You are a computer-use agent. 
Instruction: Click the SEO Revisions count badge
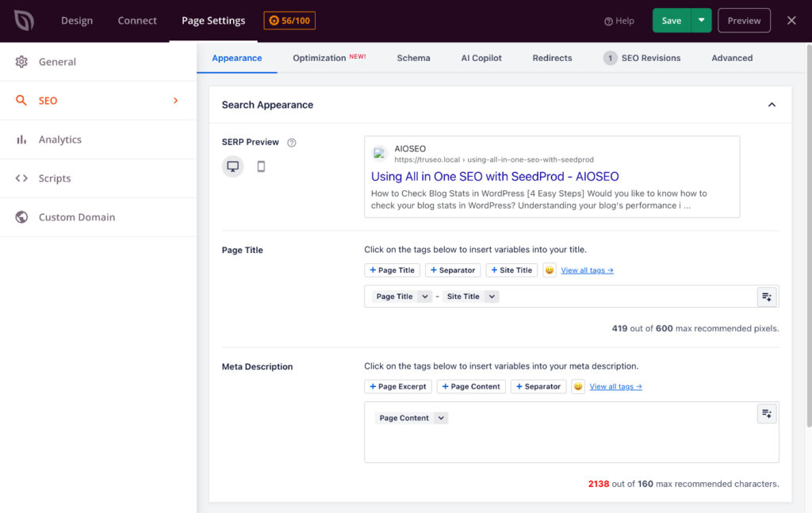[x=610, y=58]
